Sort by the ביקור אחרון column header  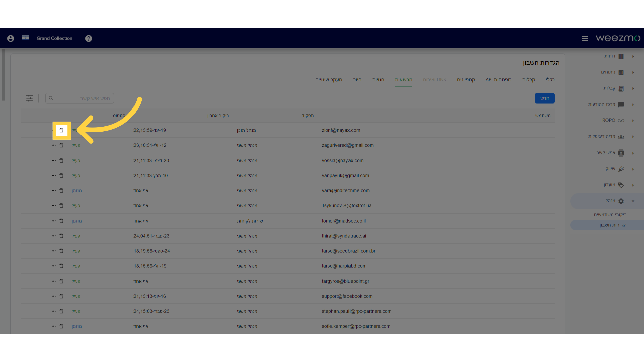(218, 116)
